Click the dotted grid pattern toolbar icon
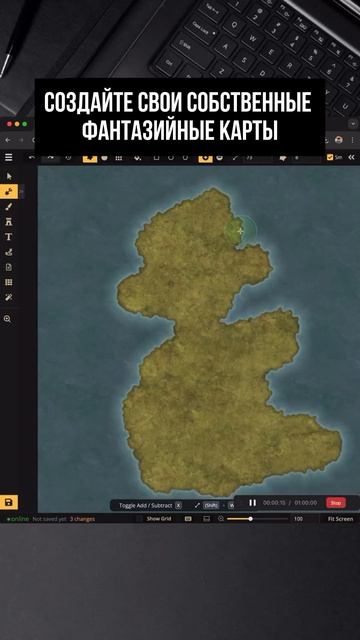 (x=118, y=158)
